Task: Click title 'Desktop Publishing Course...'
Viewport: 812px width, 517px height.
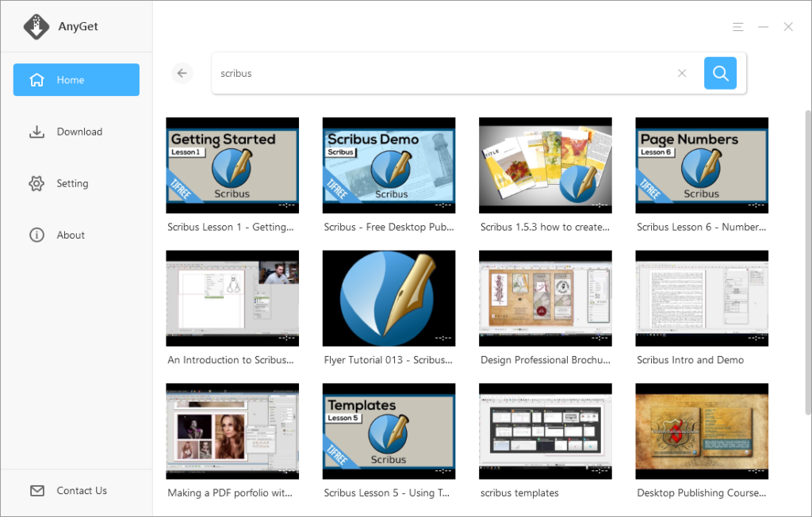Action: (701, 492)
